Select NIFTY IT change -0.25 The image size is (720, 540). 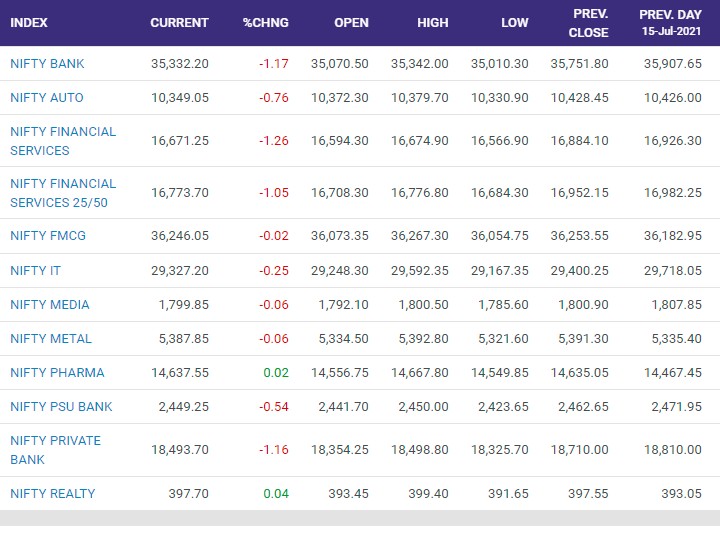coord(274,270)
